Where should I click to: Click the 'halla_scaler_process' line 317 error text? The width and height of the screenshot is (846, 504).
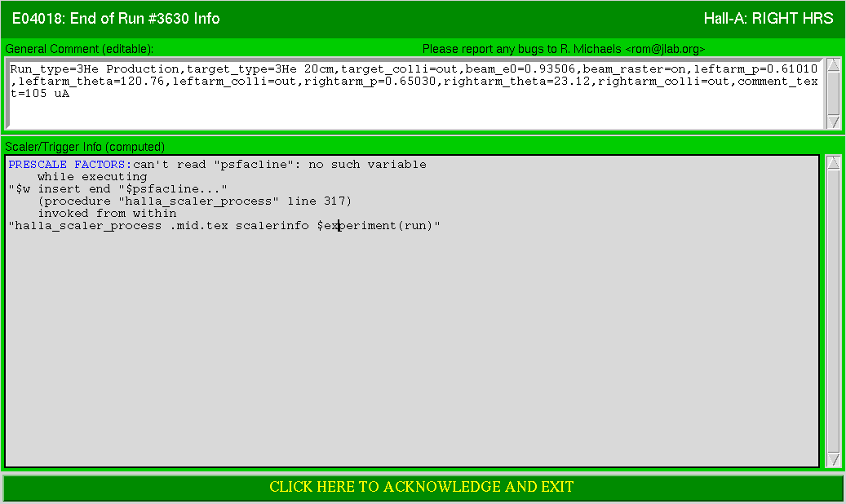pyautogui.click(x=195, y=201)
